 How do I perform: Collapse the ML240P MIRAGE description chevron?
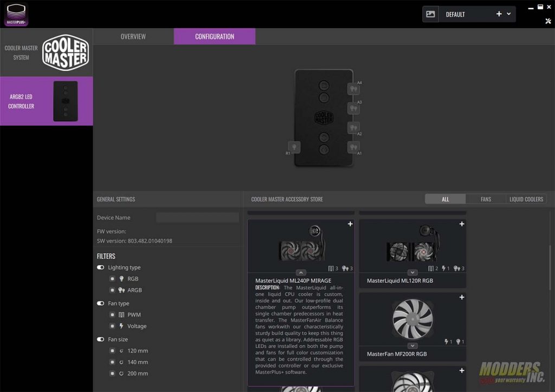tap(301, 272)
